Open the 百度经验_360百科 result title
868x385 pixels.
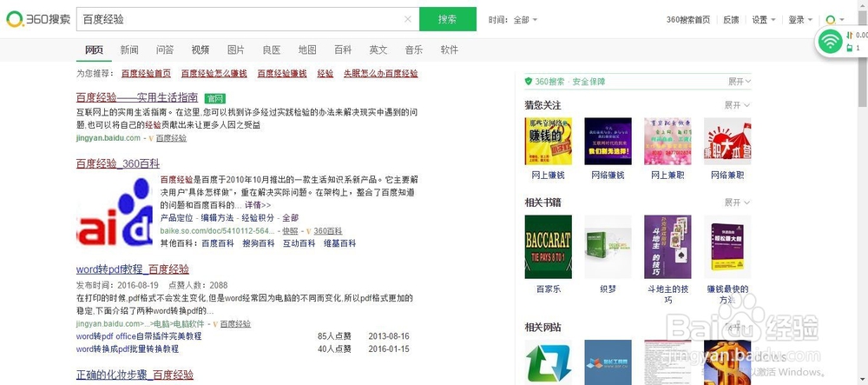(118, 163)
